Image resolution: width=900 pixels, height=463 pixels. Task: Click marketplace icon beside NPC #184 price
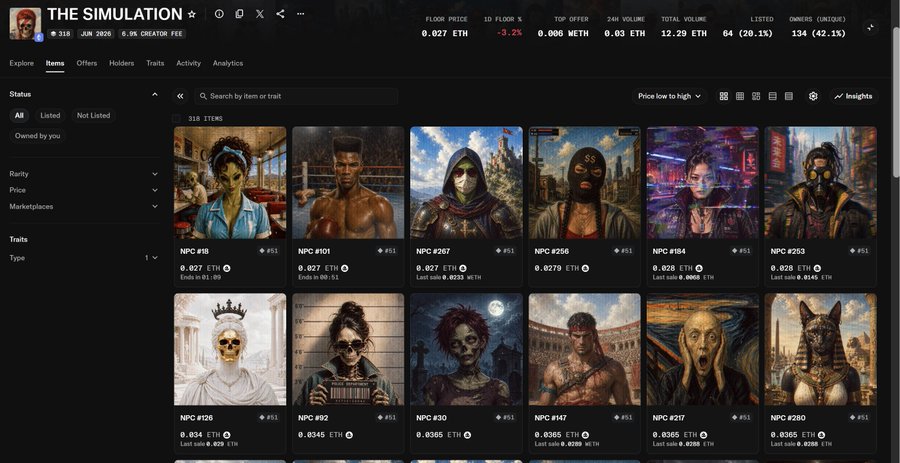(x=699, y=268)
